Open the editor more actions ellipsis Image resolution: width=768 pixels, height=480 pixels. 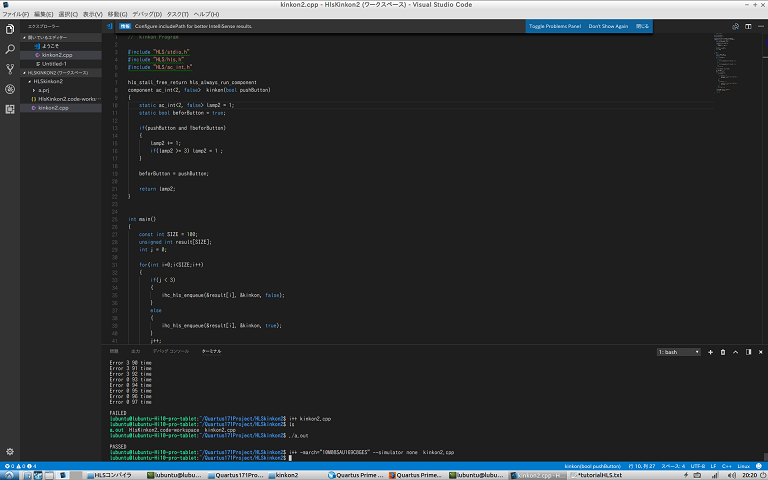761,26
